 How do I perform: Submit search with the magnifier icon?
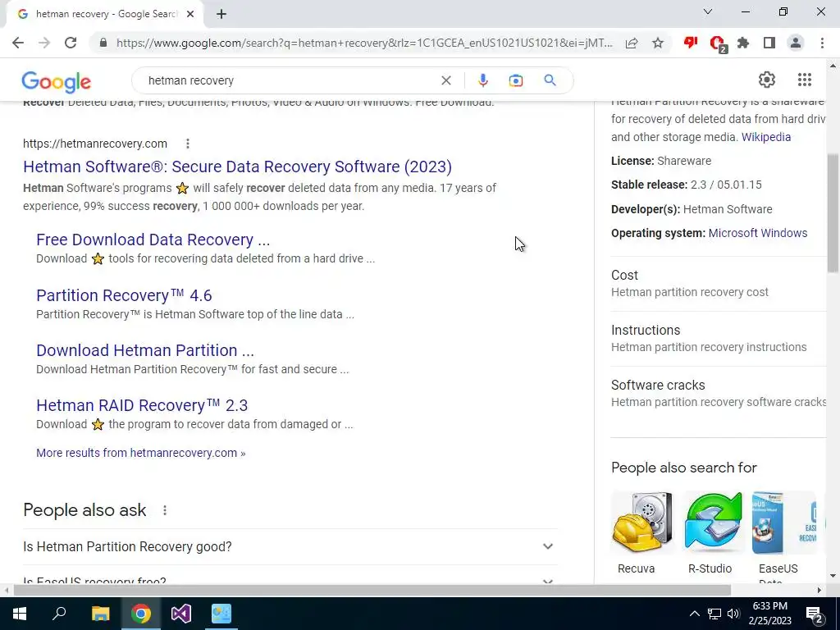click(x=550, y=80)
